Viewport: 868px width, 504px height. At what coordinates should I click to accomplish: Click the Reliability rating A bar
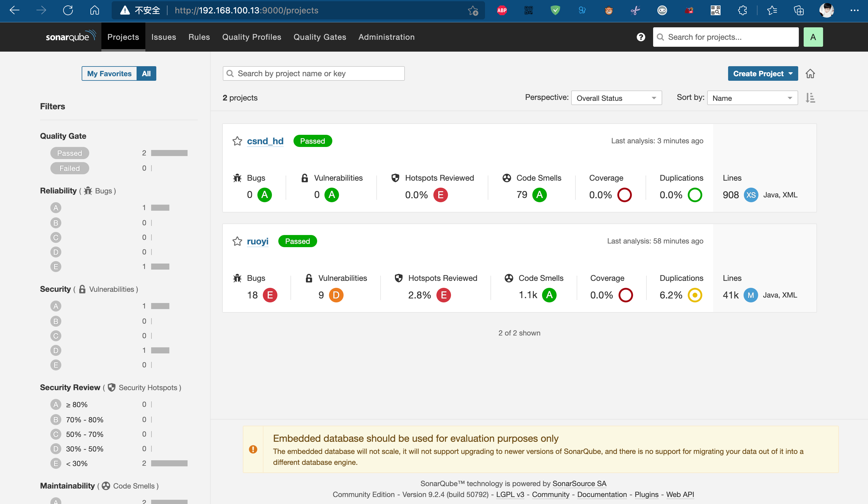tap(160, 207)
